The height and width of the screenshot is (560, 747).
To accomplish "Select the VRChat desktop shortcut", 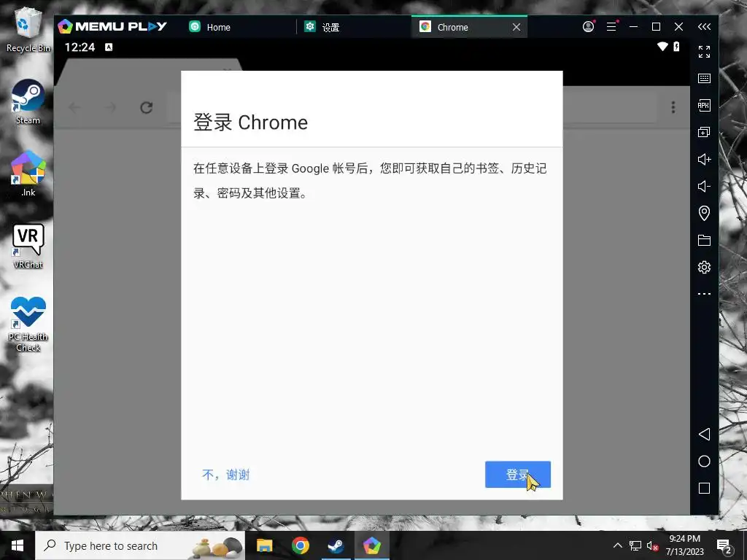I will pos(28,246).
